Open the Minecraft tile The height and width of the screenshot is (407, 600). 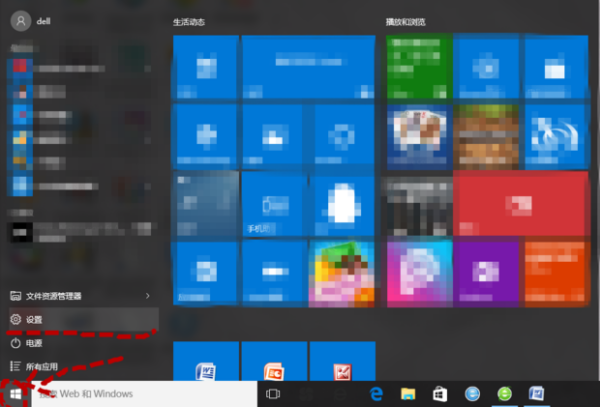(486, 137)
